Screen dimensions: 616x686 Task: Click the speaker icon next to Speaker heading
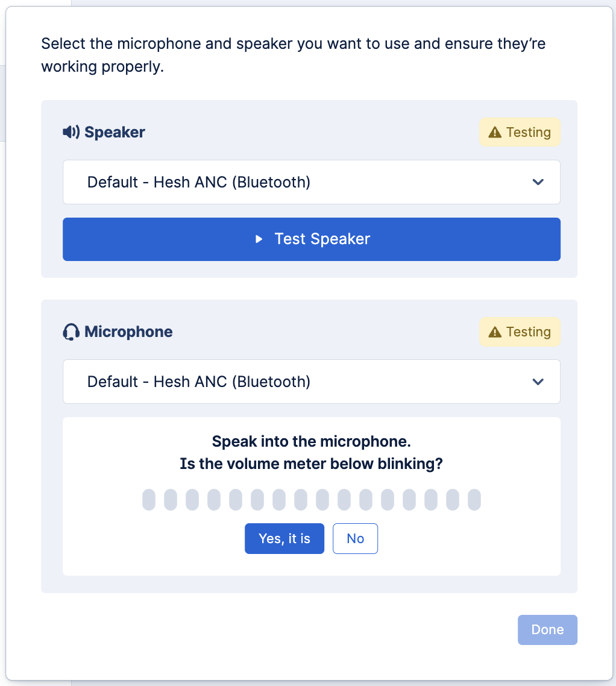coord(71,132)
